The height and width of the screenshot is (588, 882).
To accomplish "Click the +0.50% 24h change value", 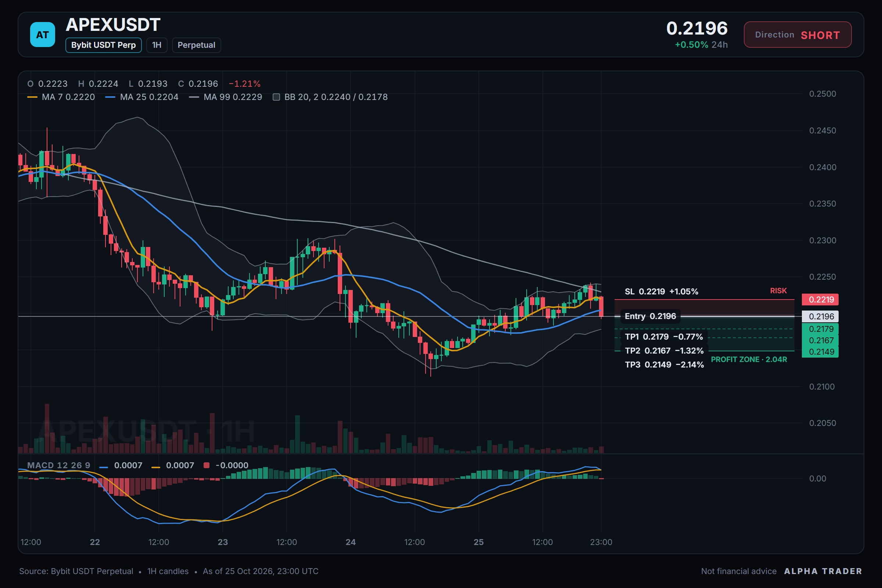I will (x=692, y=44).
